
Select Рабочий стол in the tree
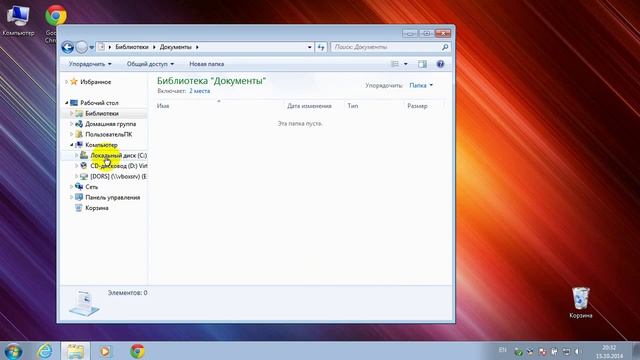[x=99, y=103]
